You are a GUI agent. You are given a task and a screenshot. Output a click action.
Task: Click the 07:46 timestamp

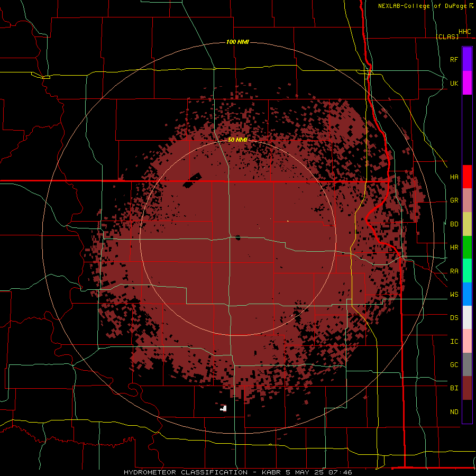[x=341, y=472]
